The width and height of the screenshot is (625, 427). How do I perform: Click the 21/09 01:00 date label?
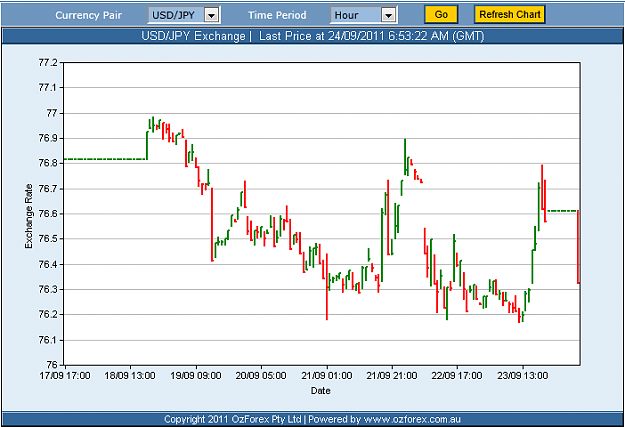point(327,376)
